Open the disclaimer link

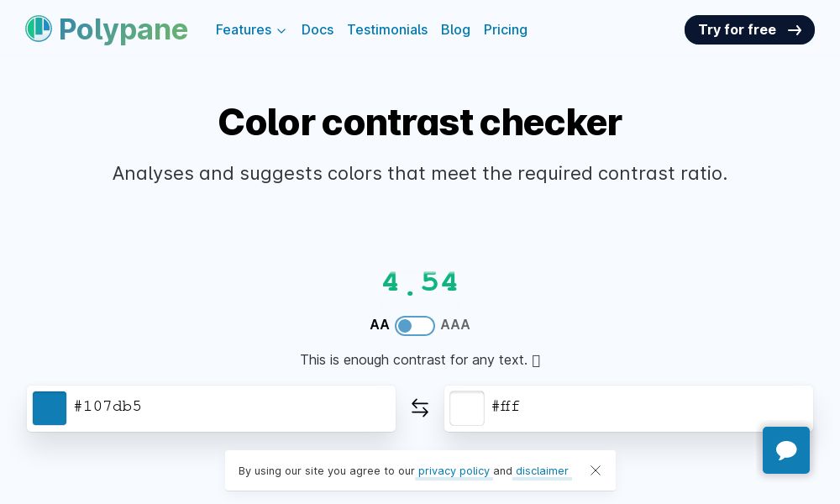tap(542, 471)
